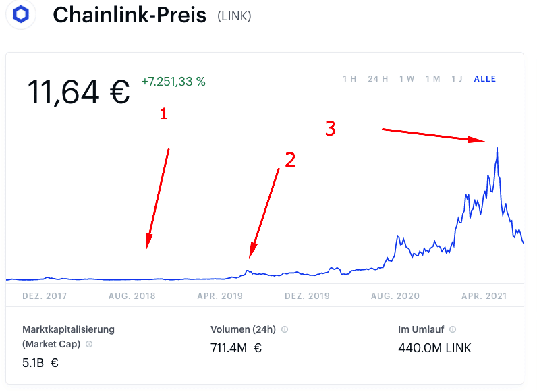Viewport: 537px width, 392px height.
Task: Click the 11,64 € current price
Action: click(78, 91)
